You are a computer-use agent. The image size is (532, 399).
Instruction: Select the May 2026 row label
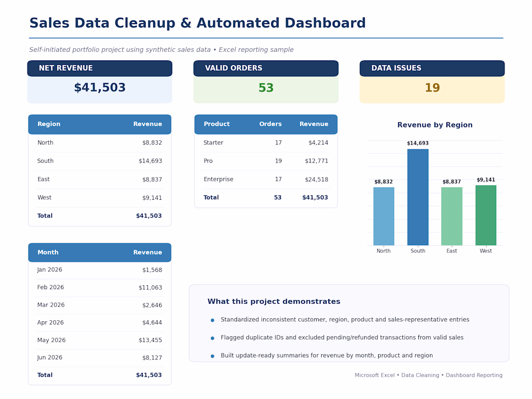(52, 340)
